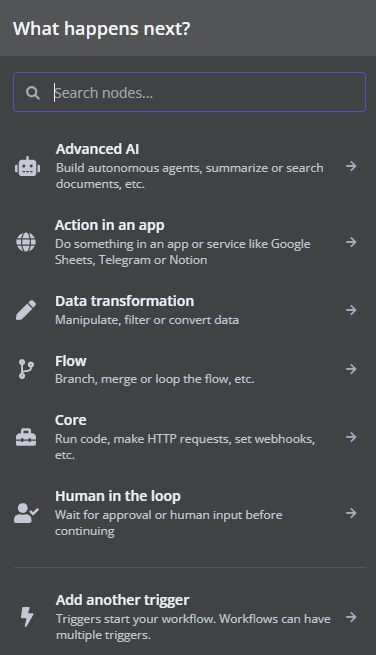Expand the Flow category arrow
Image resolution: width=376 pixels, height=655 pixels.
tap(351, 369)
